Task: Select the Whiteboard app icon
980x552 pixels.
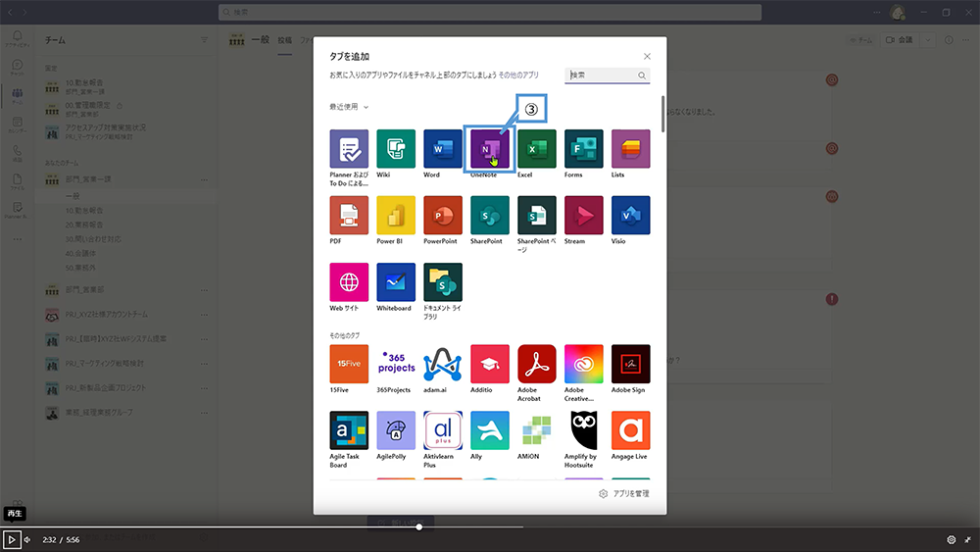Action: pyautogui.click(x=396, y=282)
